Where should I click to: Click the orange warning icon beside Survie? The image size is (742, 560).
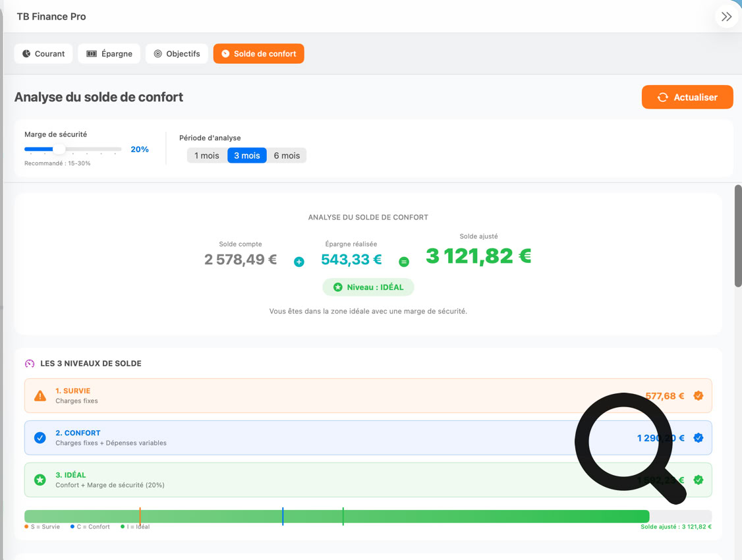40,396
